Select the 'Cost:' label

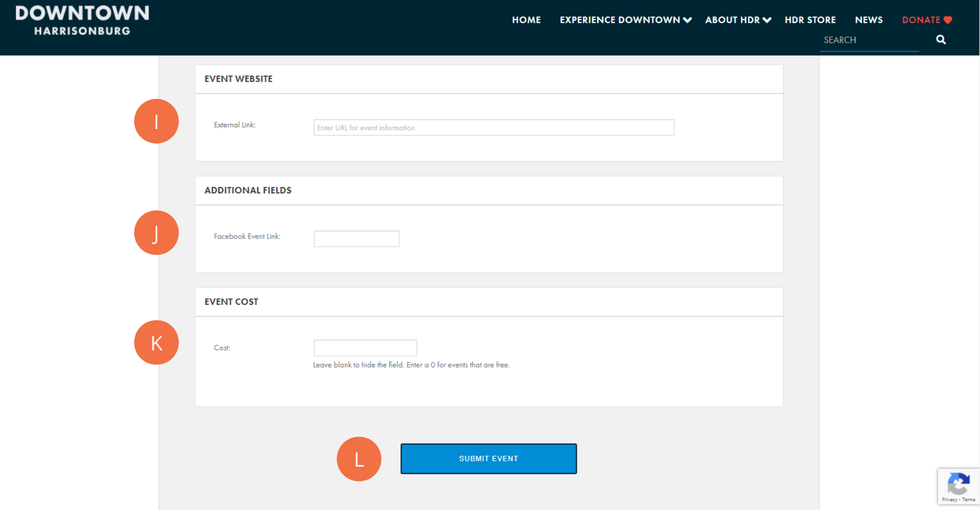(x=222, y=348)
